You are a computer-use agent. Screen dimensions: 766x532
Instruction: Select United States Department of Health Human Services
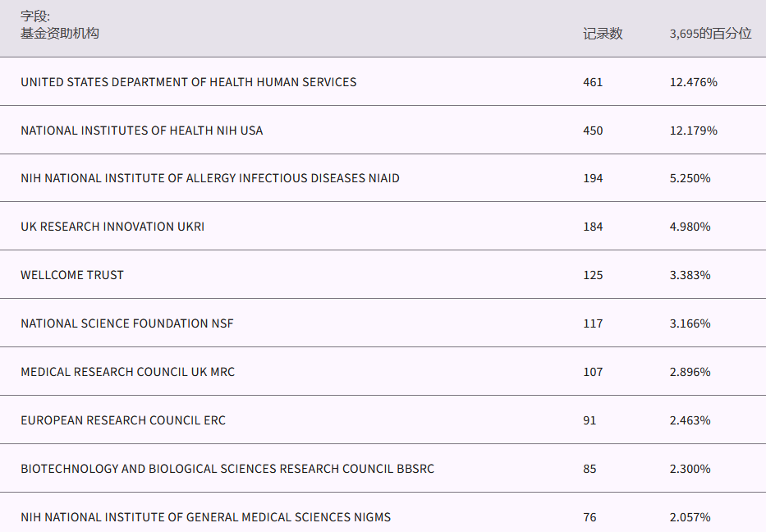pos(188,82)
